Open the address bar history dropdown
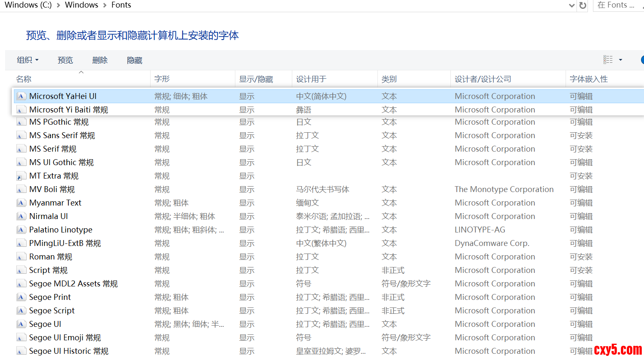The height and width of the screenshot is (358, 644). coord(571,5)
